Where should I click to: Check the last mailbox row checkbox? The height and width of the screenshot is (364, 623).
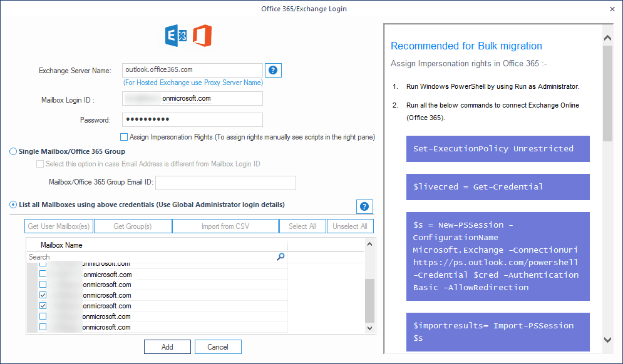tap(43, 327)
